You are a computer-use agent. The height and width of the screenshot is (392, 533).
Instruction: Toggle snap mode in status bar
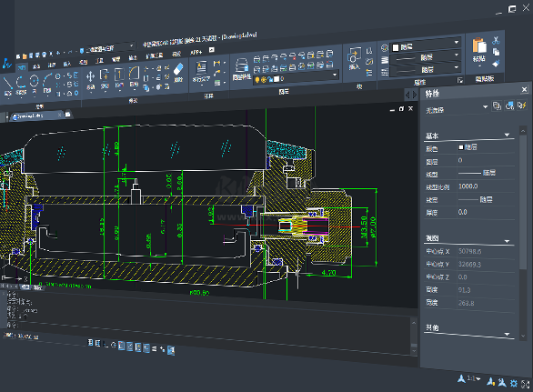tap(90, 342)
